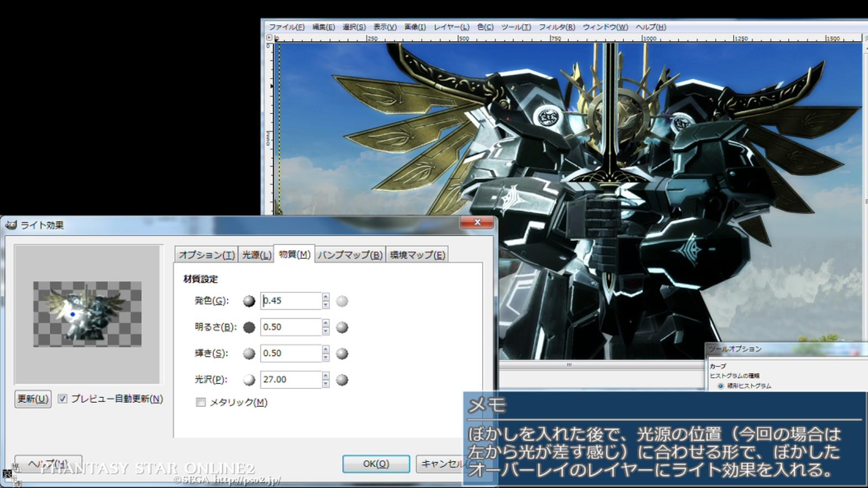Open the ファイル(F) menu
This screenshot has width=868, height=488.
point(286,27)
